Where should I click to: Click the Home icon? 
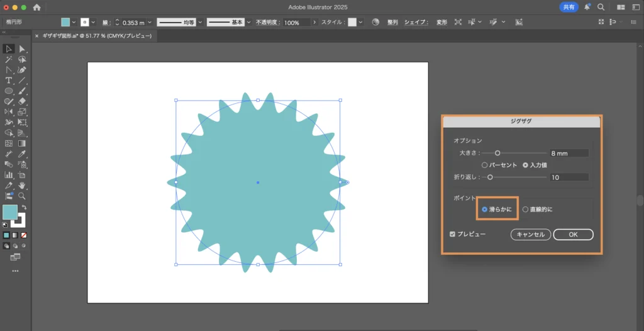click(x=36, y=7)
